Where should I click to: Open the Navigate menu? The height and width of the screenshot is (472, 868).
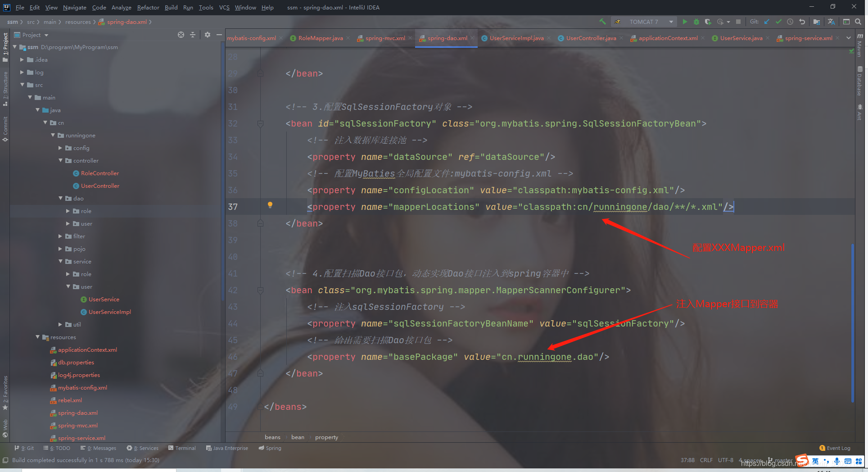[74, 7]
